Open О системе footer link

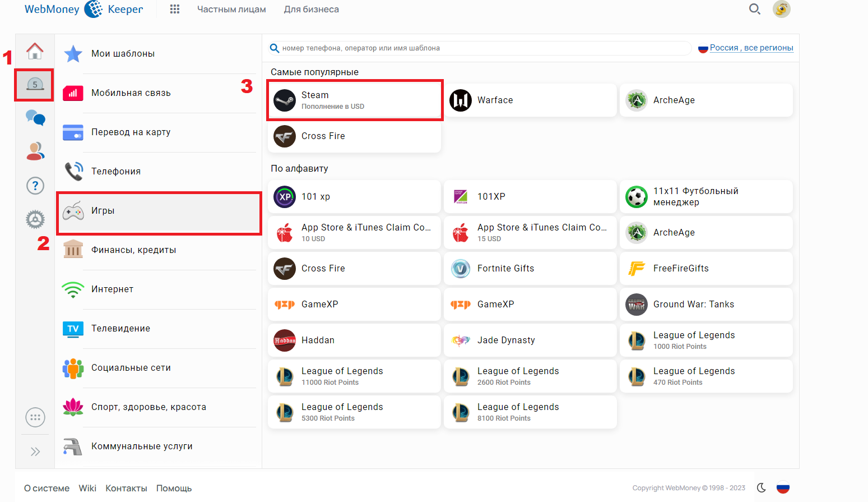pyautogui.click(x=47, y=489)
